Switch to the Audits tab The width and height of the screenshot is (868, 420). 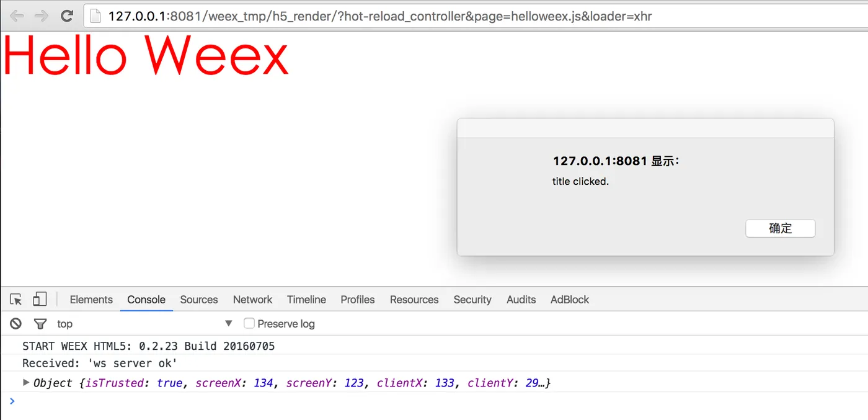(521, 300)
